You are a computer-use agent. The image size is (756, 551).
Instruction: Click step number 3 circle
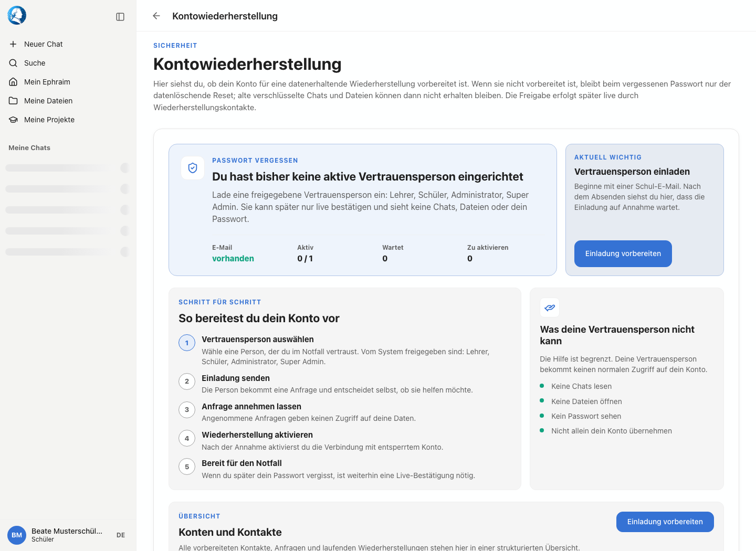pos(187,410)
